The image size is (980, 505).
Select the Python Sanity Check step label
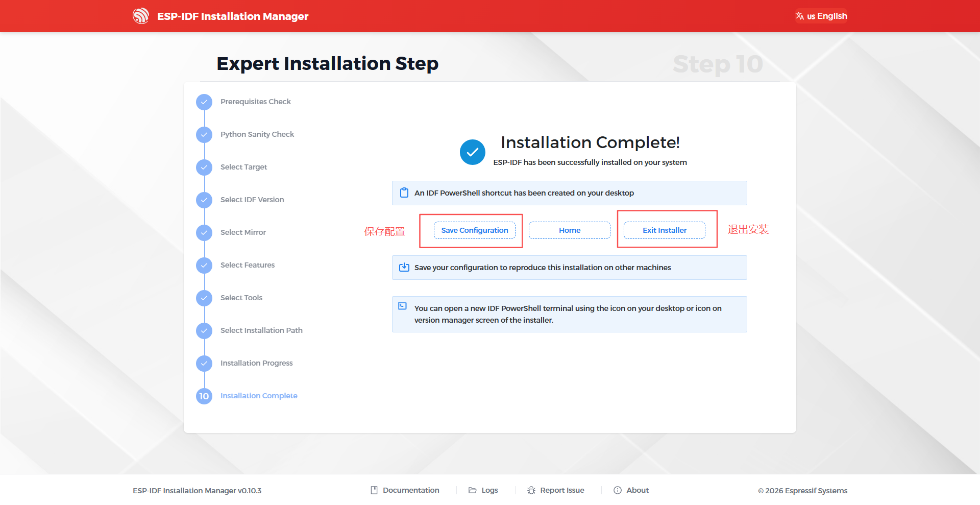pos(257,134)
